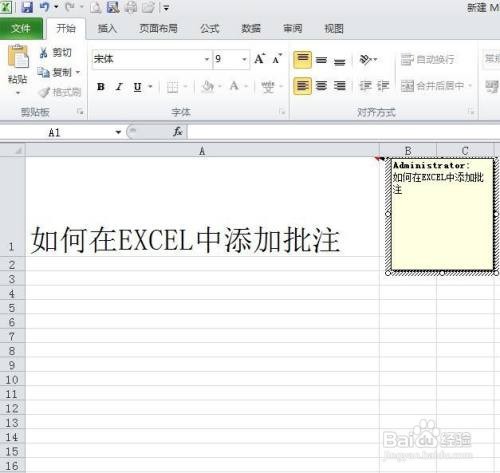The image size is (500, 473).
Task: Switch to the 数据 (Data) tab
Action: tap(251, 29)
